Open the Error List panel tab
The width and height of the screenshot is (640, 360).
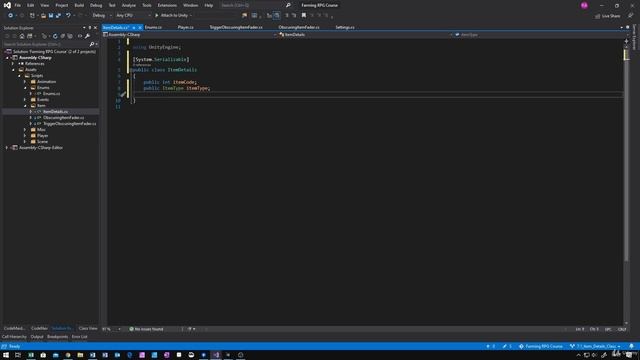pyautogui.click(x=80, y=337)
